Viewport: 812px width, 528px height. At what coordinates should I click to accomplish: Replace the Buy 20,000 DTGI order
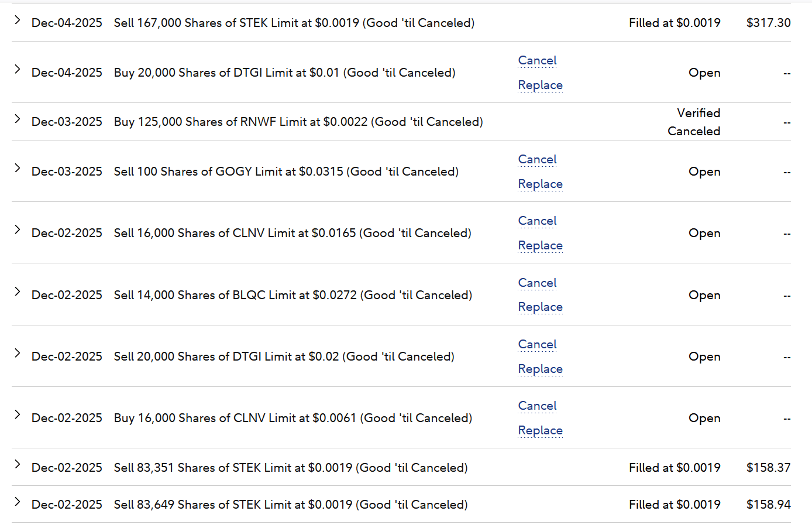540,85
